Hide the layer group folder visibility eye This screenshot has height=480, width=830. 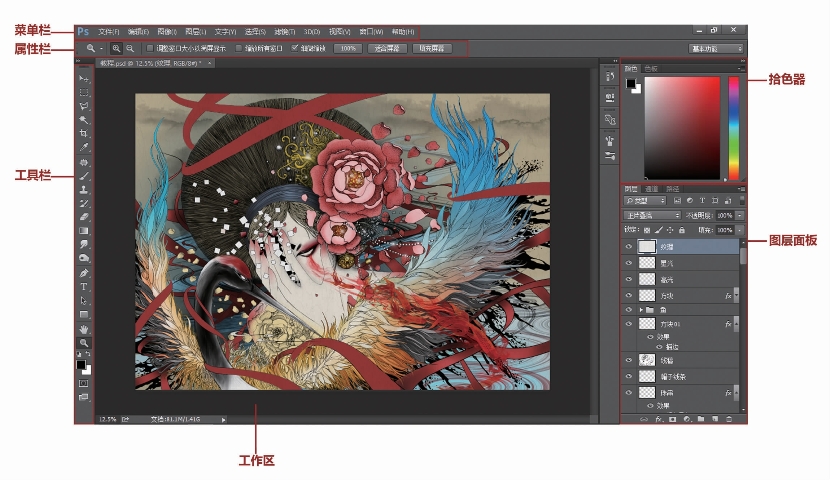(x=629, y=310)
